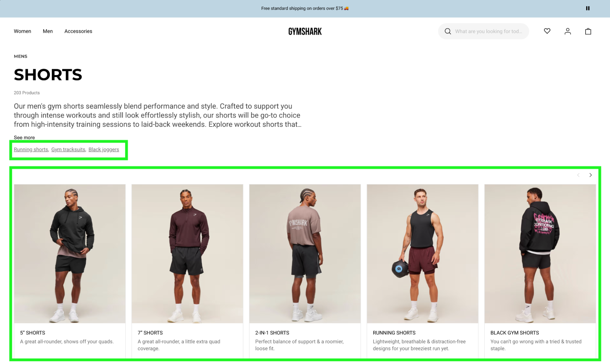Viewport: 610px width, 364px height.
Task: Click the previous carousel arrow
Action: click(x=578, y=175)
